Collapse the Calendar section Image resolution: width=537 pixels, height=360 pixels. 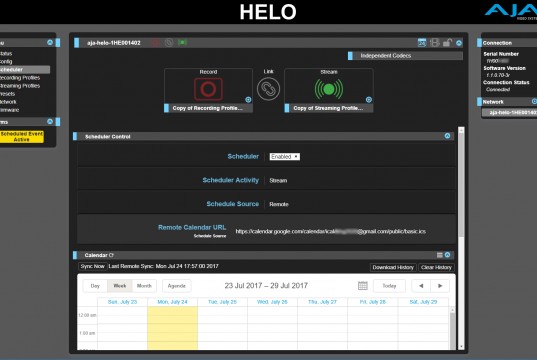point(447,255)
